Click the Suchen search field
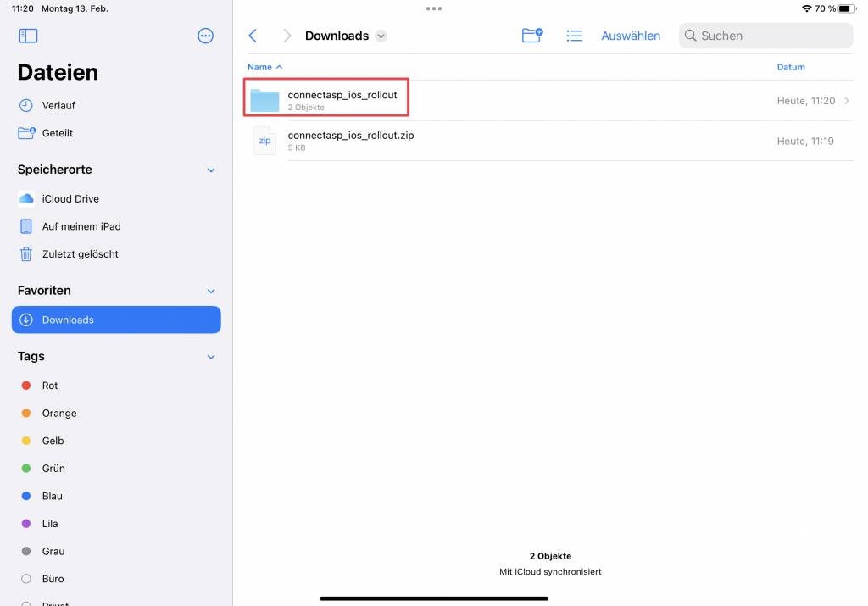The image size is (868, 606). [765, 36]
